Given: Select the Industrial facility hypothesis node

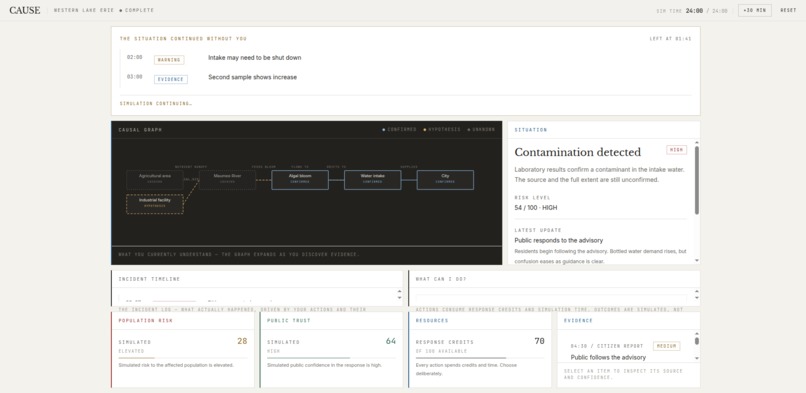Looking at the screenshot, I should pyautogui.click(x=155, y=204).
